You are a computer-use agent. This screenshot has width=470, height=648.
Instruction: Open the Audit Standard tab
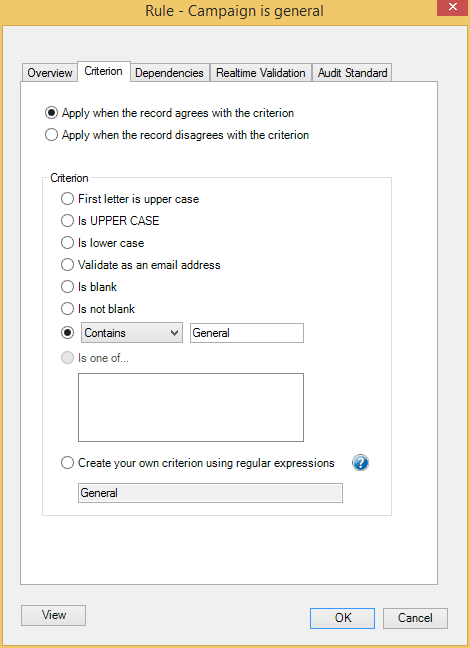(x=352, y=73)
